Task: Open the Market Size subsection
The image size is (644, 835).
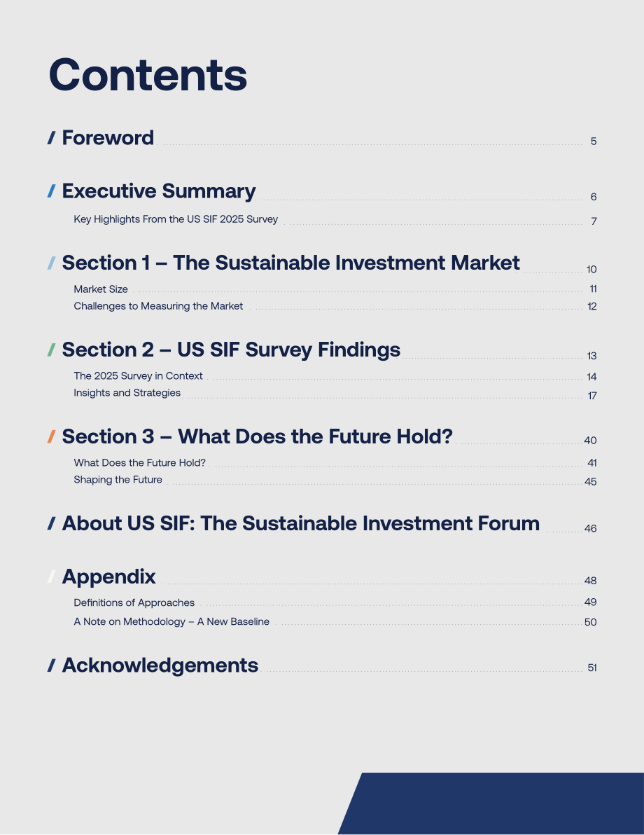Action: coord(101,289)
